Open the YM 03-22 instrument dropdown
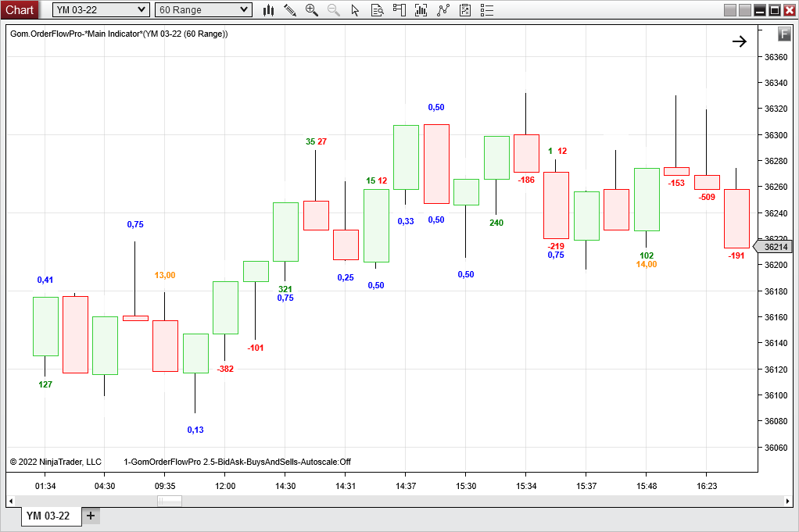 point(100,9)
